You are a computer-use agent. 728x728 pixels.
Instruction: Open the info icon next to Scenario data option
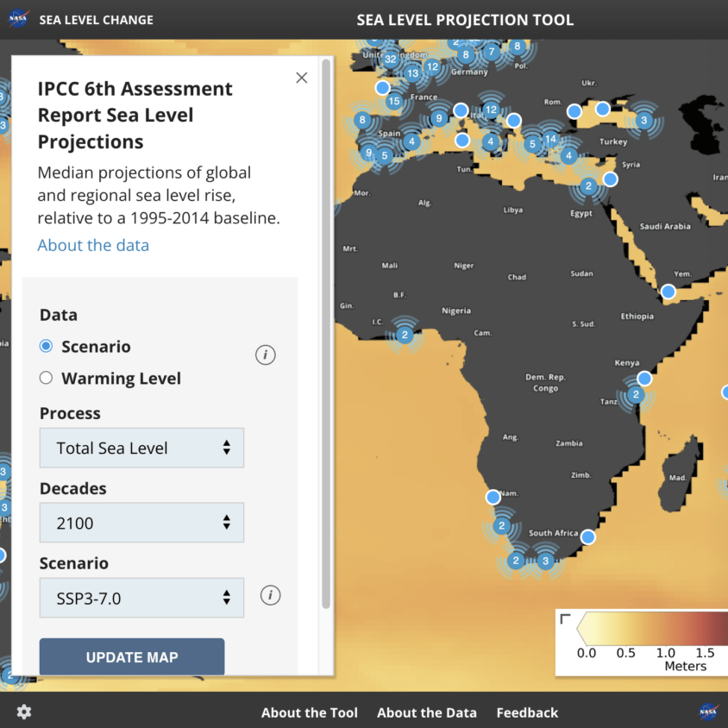click(265, 355)
